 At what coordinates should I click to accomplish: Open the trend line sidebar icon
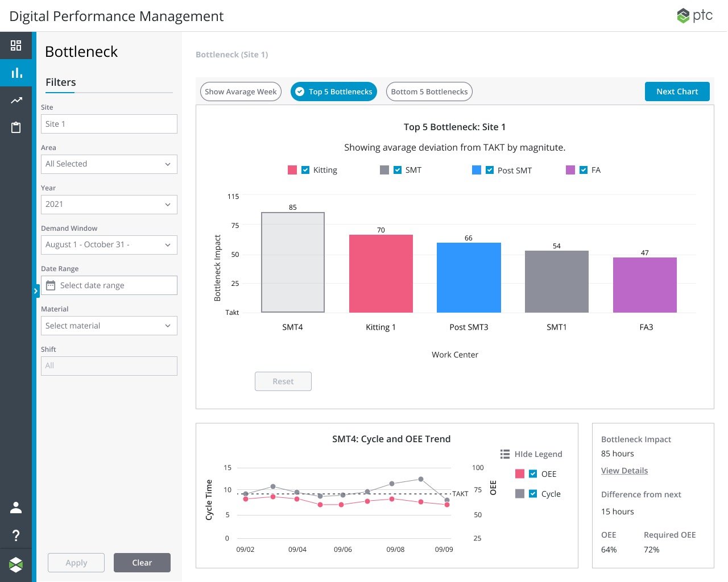point(16,101)
